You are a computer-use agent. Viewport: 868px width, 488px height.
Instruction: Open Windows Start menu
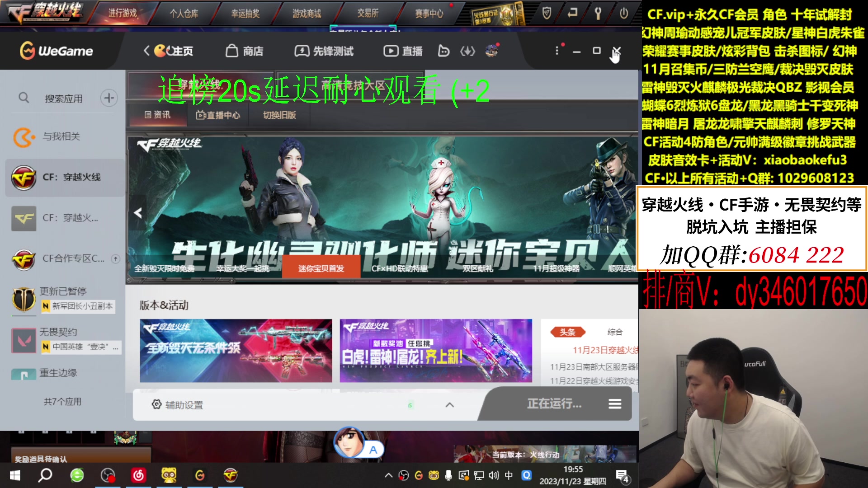pyautogui.click(x=15, y=475)
